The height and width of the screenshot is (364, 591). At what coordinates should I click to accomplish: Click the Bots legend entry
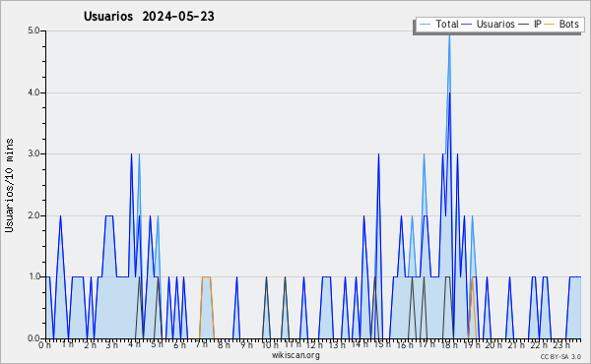pyautogui.click(x=561, y=24)
